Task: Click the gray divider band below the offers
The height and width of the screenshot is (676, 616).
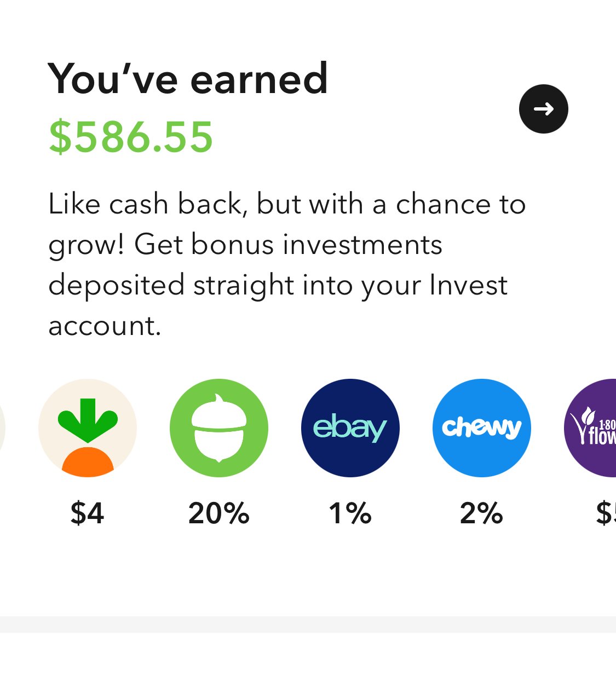Action: point(308,625)
